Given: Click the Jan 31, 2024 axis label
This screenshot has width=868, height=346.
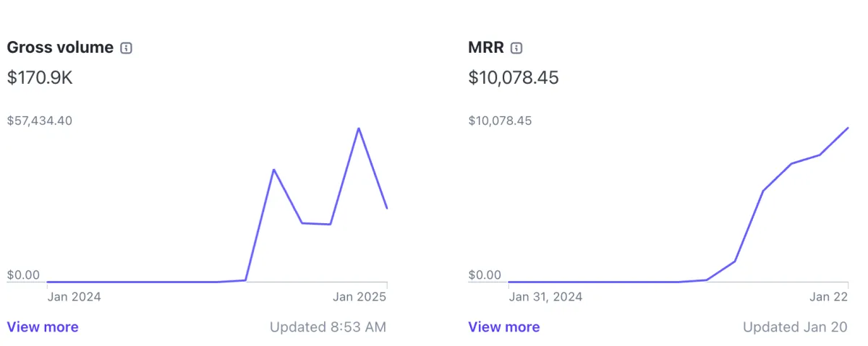Looking at the screenshot, I should click(x=545, y=296).
